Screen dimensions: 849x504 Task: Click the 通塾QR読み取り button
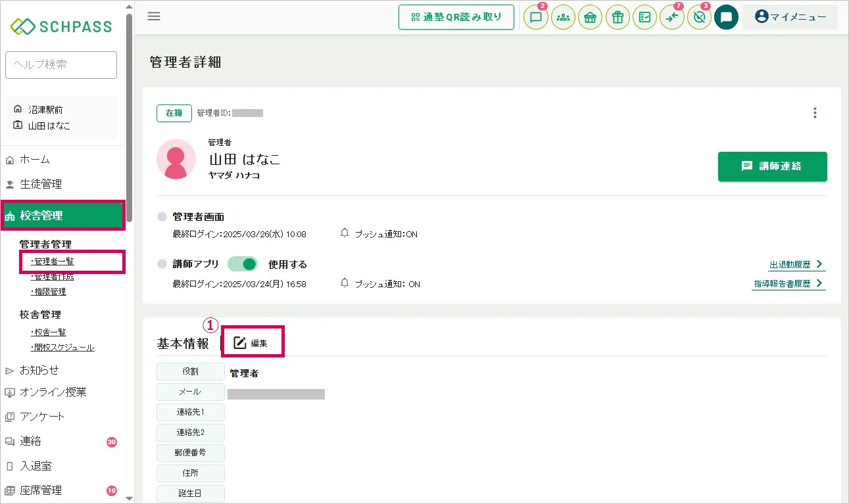[x=456, y=17]
